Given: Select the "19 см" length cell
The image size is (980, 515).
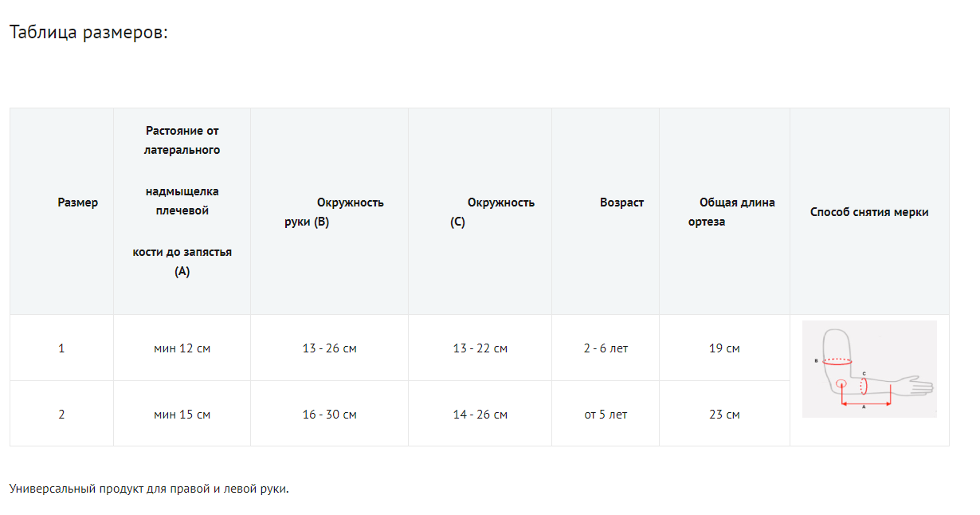Looking at the screenshot, I should coord(724,348).
